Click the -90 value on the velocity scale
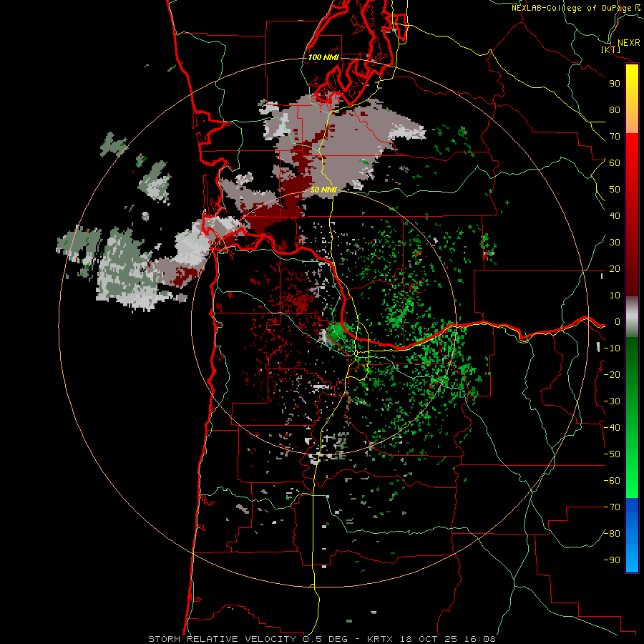 pos(612,560)
